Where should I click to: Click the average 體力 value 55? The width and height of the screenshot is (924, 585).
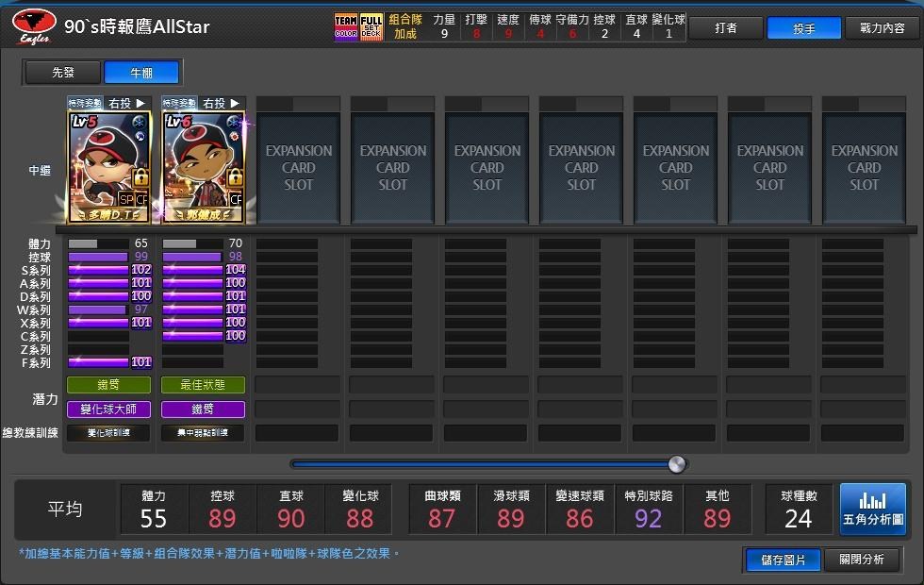click(154, 519)
